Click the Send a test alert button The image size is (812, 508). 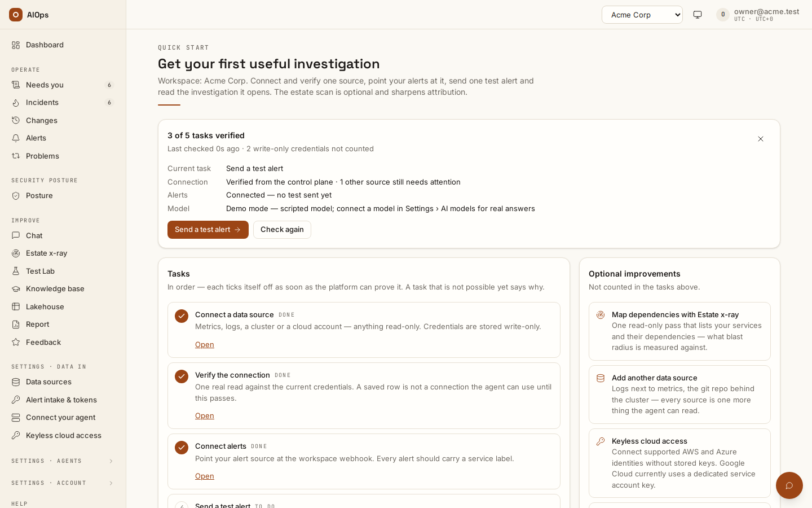pyautogui.click(x=208, y=230)
